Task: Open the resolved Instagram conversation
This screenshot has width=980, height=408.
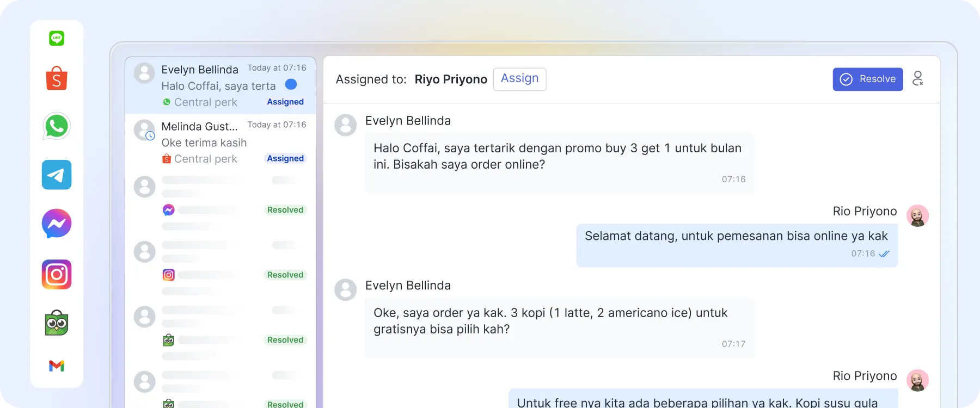Action: [220, 268]
